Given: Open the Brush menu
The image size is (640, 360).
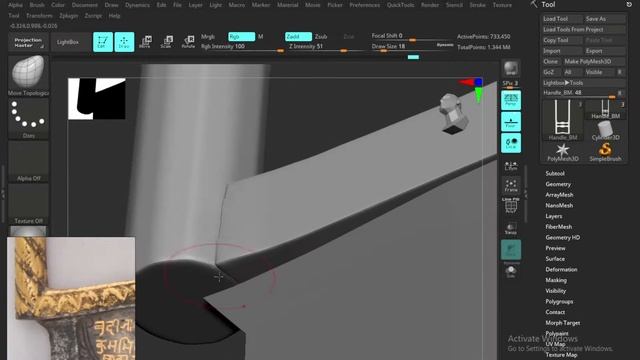Looking at the screenshot, I should (37, 5).
